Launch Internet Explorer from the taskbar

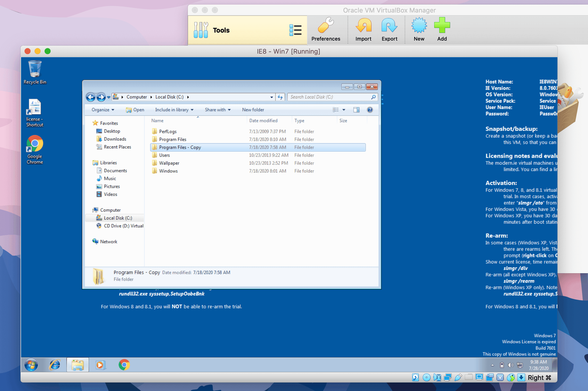(x=55, y=365)
